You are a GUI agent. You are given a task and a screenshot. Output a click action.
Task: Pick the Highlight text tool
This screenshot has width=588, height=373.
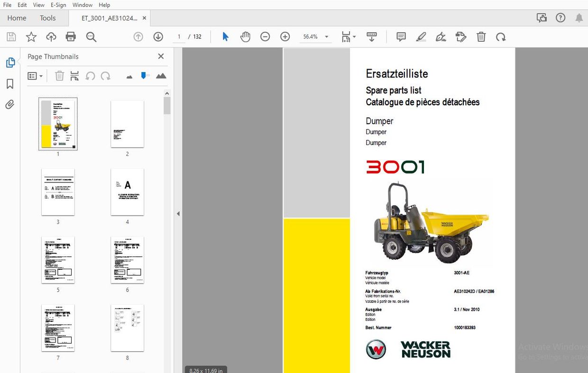[421, 36]
